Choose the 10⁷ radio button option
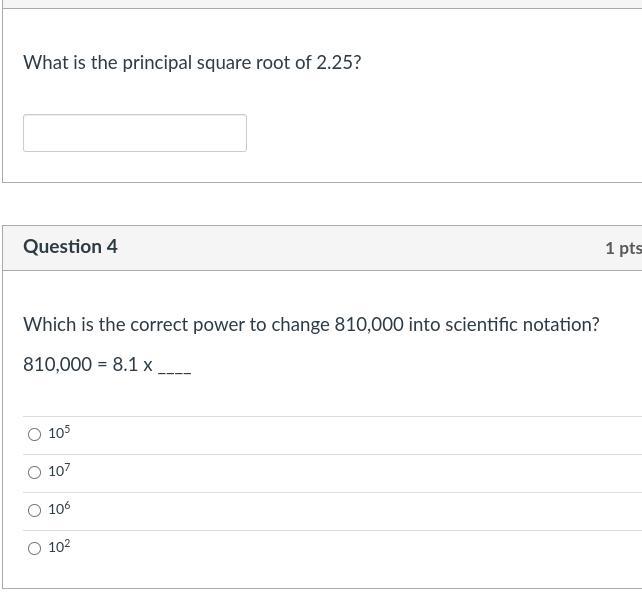Image resolution: width=642 pixels, height=610 pixels. click(x=35, y=472)
